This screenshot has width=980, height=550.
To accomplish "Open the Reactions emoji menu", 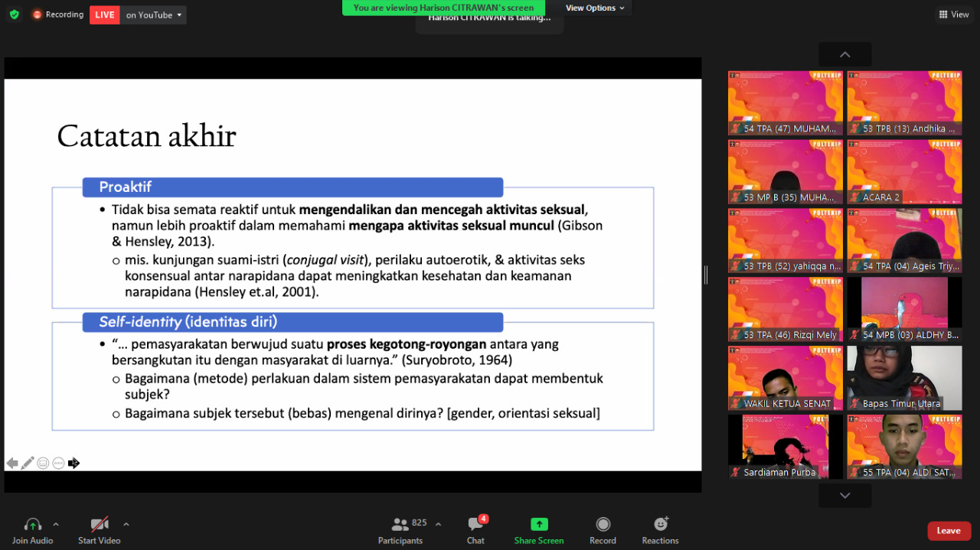I will [x=661, y=530].
